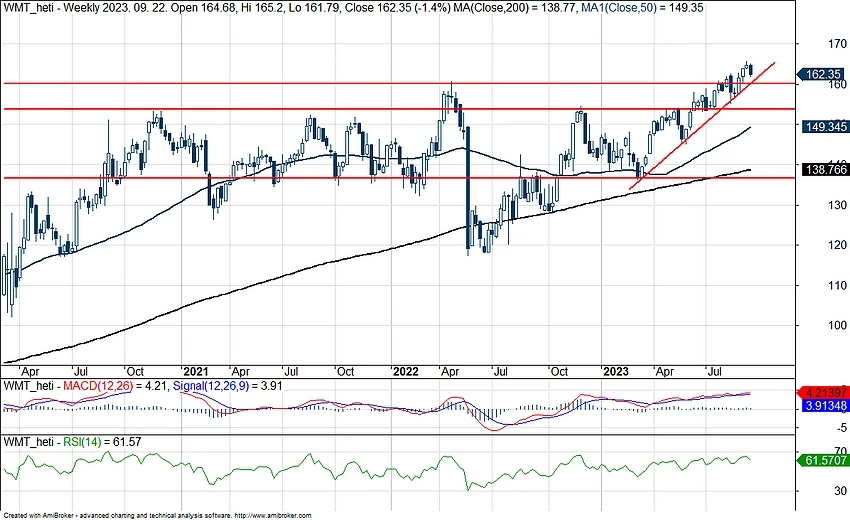Screen dimensions: 850x520
Task: Click the 130 price axis label
Action: 838,205
